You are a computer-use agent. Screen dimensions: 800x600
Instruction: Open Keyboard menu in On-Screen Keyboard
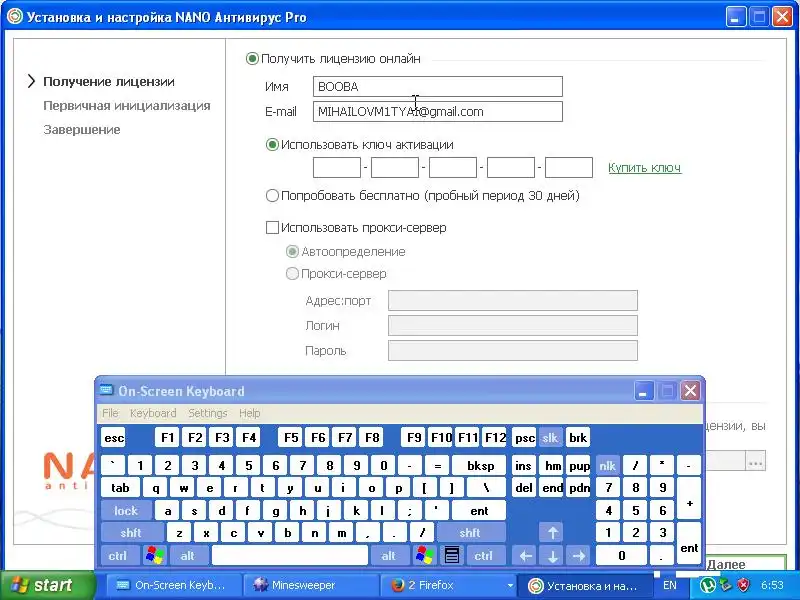click(153, 413)
